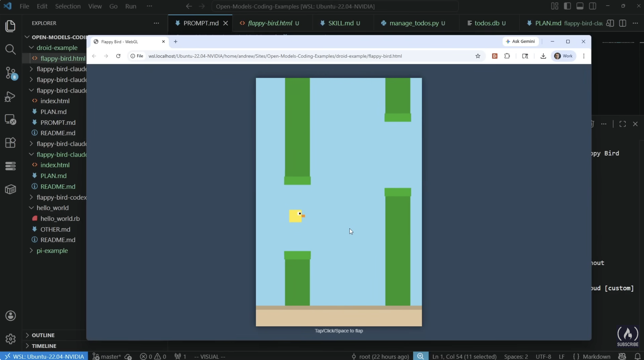
Task: Open problems panel via errors and warnings count
Action: 153,356
